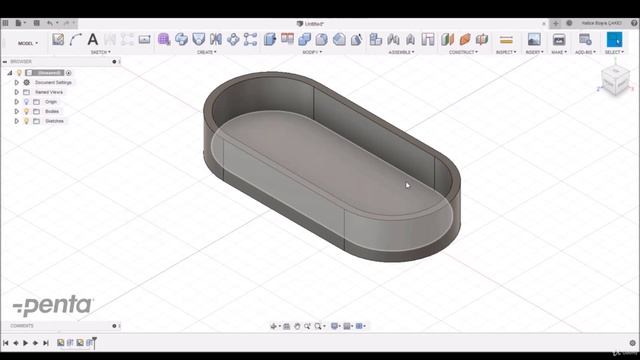640x360 pixels.
Task: Open the CREATE menu
Action: click(x=207, y=52)
